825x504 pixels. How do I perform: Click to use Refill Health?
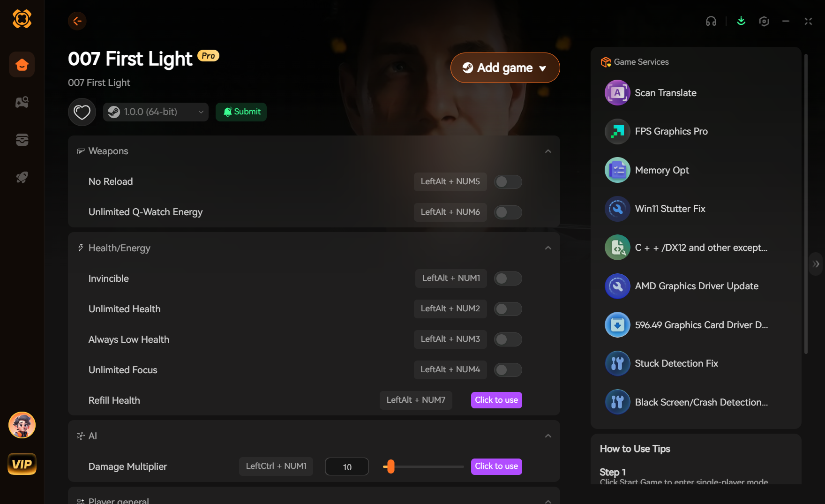click(x=496, y=400)
